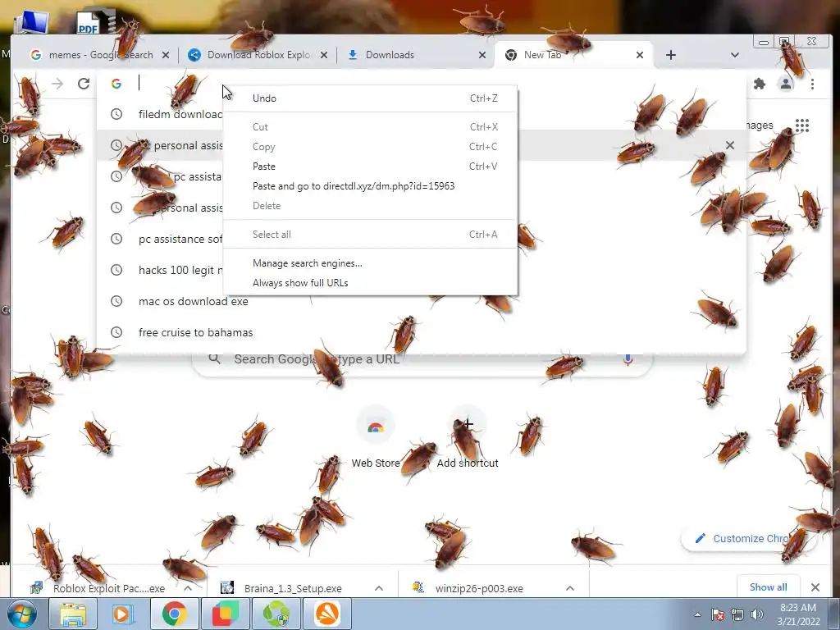Select Paste and go to directdl.xyz
840x630 pixels.
(370, 186)
